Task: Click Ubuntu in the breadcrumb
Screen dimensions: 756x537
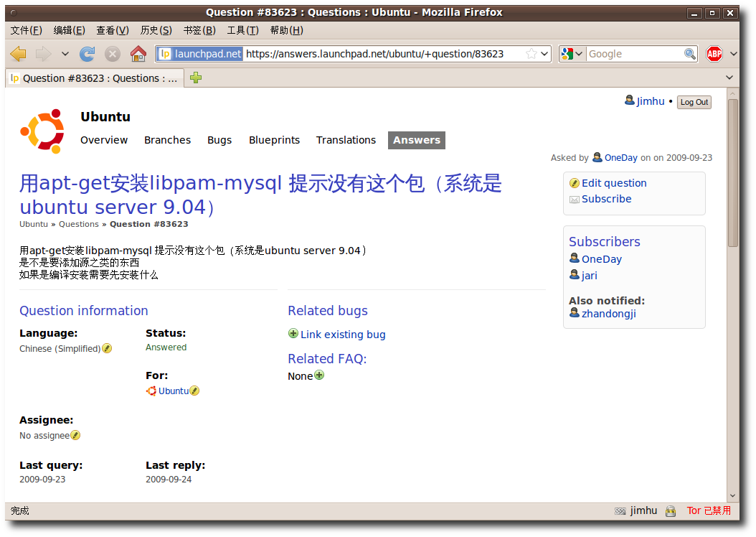Action: 34,224
